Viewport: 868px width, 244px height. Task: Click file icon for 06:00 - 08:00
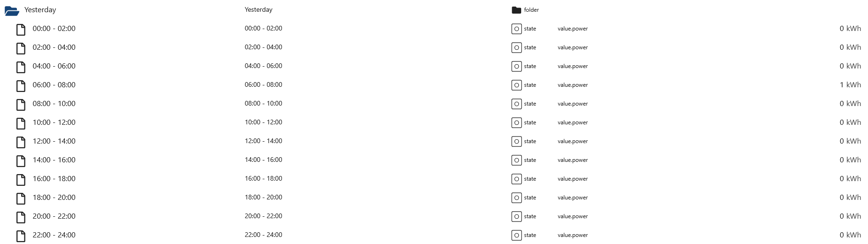click(21, 86)
